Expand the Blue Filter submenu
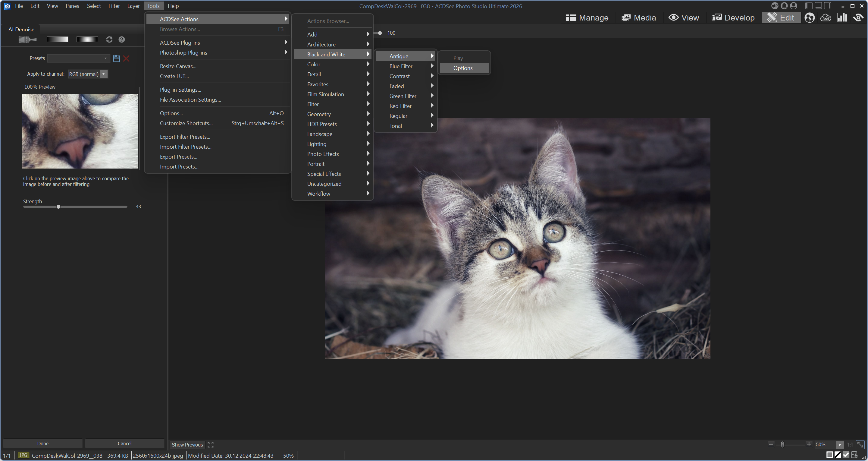The width and height of the screenshot is (868, 461). point(405,66)
